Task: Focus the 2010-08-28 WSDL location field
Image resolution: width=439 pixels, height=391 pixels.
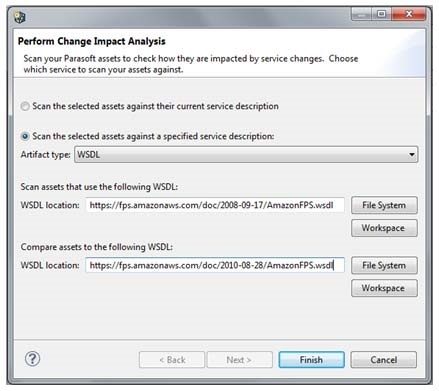Action: click(x=215, y=265)
